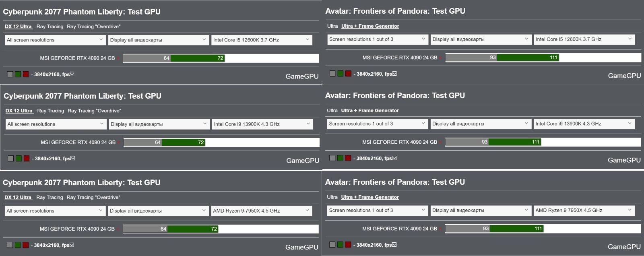This screenshot has height=256, width=644.
Task: Toggle fps checkbox in Avatar i9 13900K panel
Action: click(394, 158)
